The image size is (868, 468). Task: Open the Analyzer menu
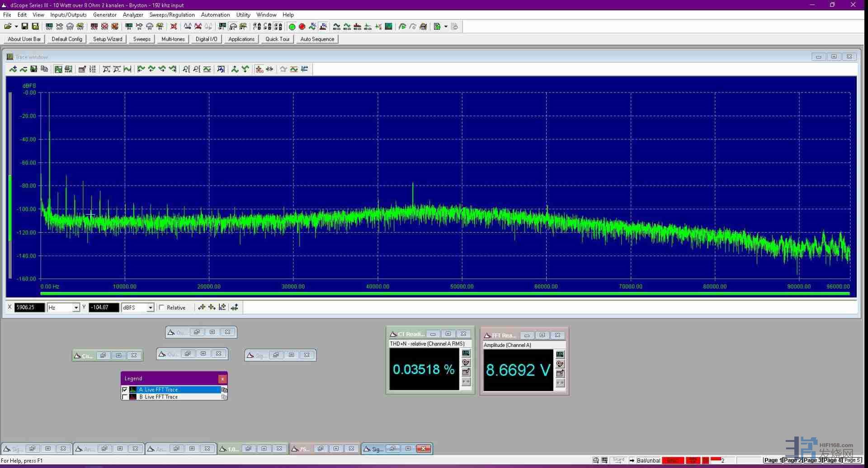coord(133,14)
